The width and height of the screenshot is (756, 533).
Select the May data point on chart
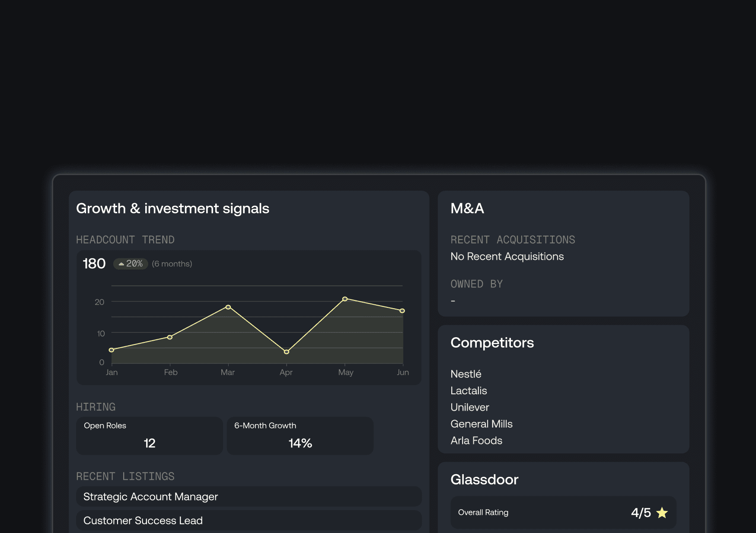point(345,299)
